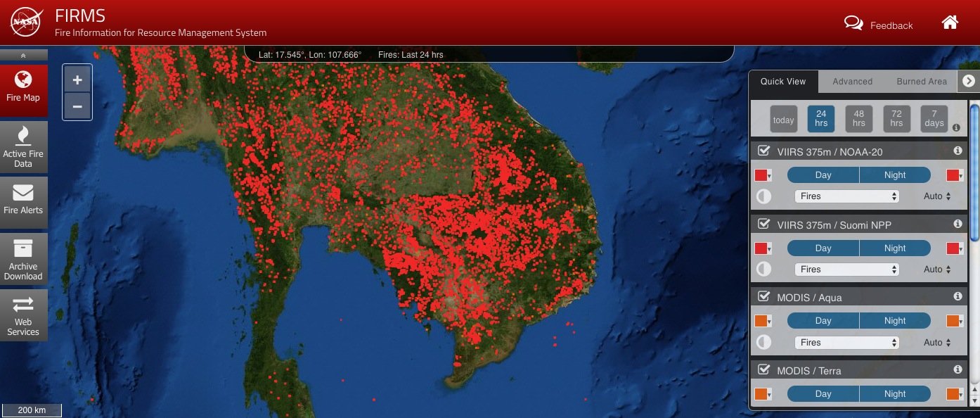Viewport: 980px width, 418px height.
Task: Open the Feedback link
Action: click(x=879, y=25)
